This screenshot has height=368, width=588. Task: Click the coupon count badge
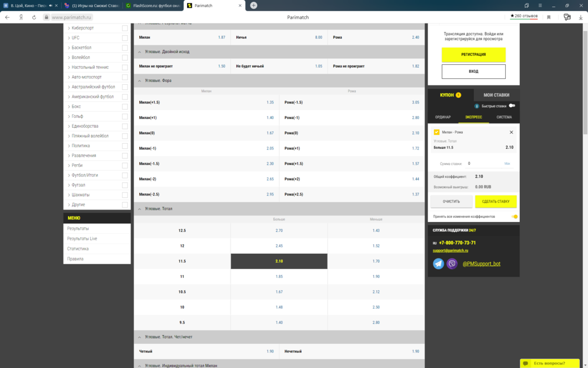point(458,95)
